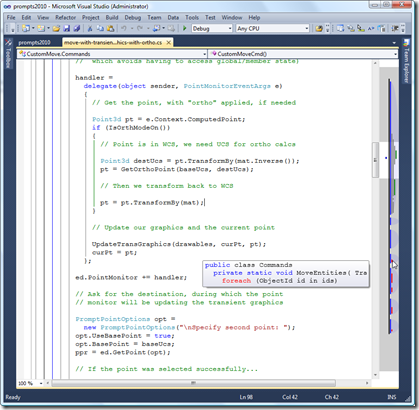This screenshot has height=410, width=419.
Task: Click the Paste toolbar icon
Action: [110, 29]
